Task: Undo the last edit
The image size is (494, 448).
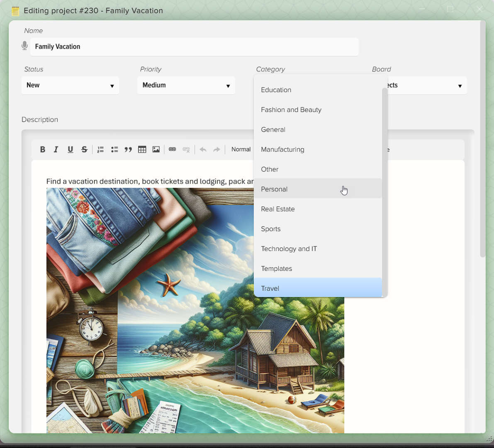Action: (x=203, y=149)
